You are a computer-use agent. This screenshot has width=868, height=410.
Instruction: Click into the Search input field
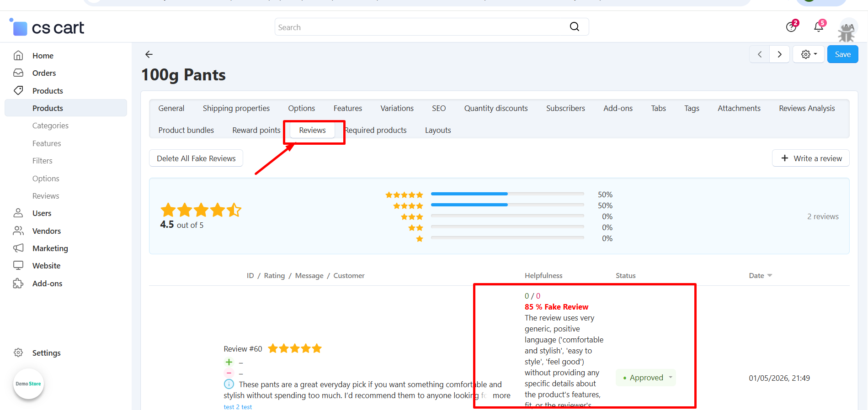[x=421, y=27]
